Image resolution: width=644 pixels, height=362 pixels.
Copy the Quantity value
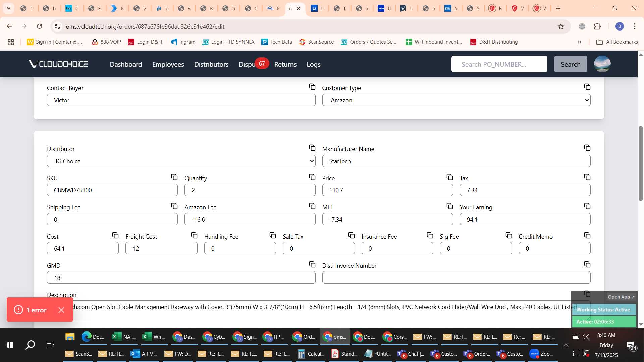(312, 177)
